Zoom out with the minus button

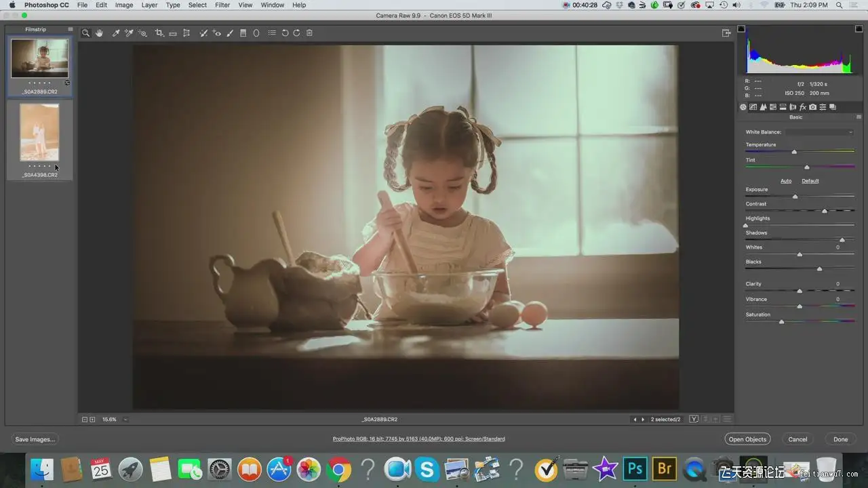(x=85, y=420)
